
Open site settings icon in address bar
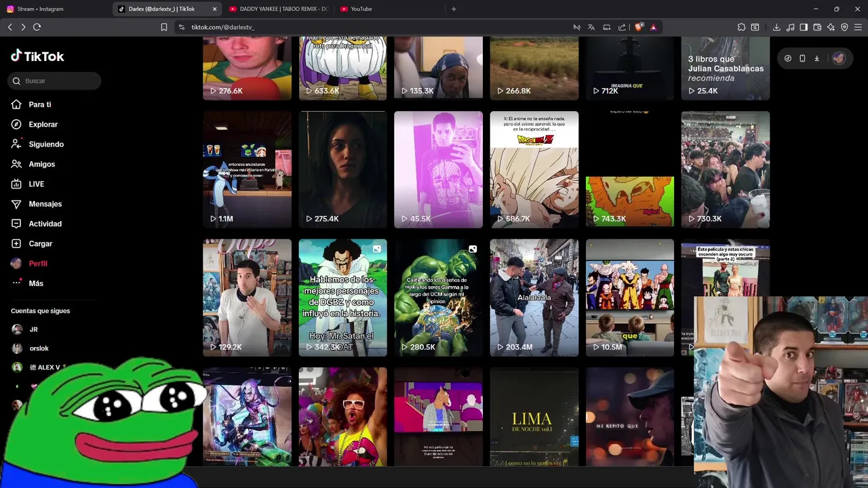tap(181, 27)
